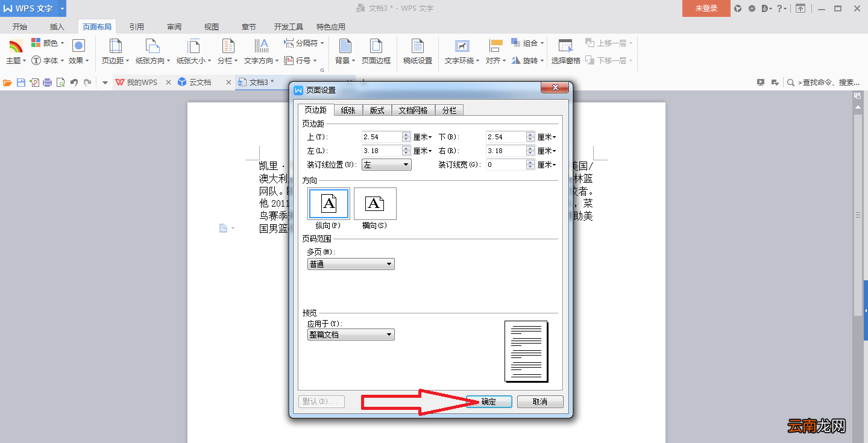Click the redo arrow icon
Image resolution: width=868 pixels, height=443 pixels.
tap(87, 83)
